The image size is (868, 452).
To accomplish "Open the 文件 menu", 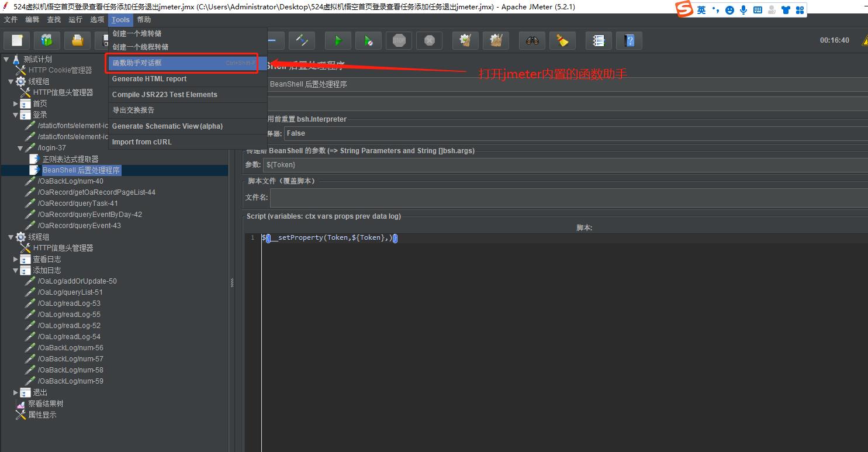I will [x=11, y=19].
